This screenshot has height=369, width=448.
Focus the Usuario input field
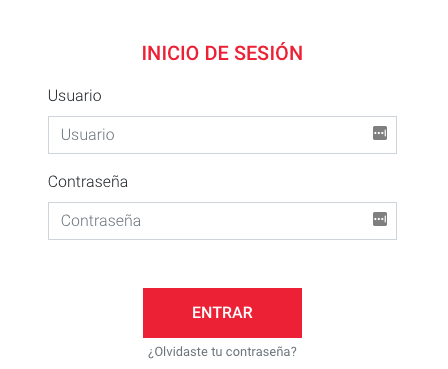pos(222,135)
